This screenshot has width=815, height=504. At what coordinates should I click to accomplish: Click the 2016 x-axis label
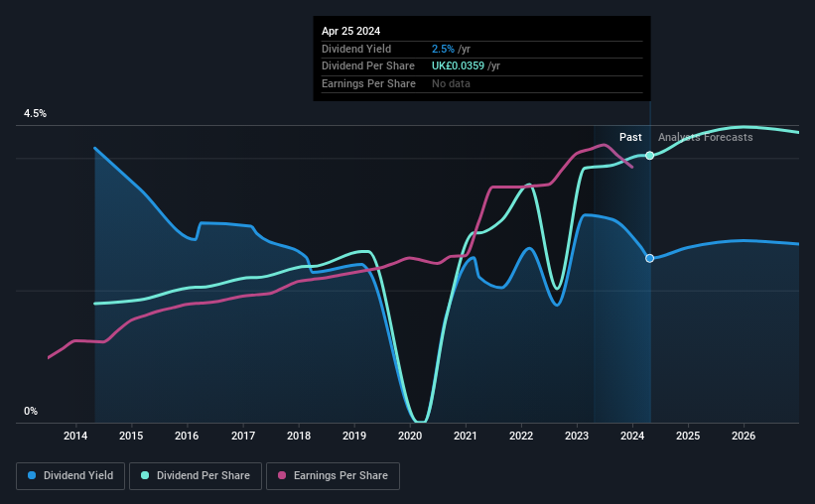tap(187, 436)
